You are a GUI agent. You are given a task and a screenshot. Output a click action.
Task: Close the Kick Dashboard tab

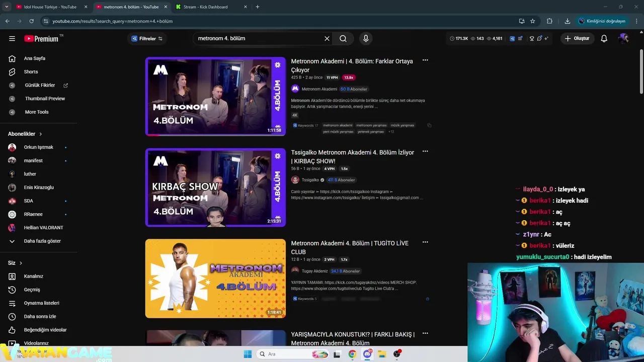(246, 7)
